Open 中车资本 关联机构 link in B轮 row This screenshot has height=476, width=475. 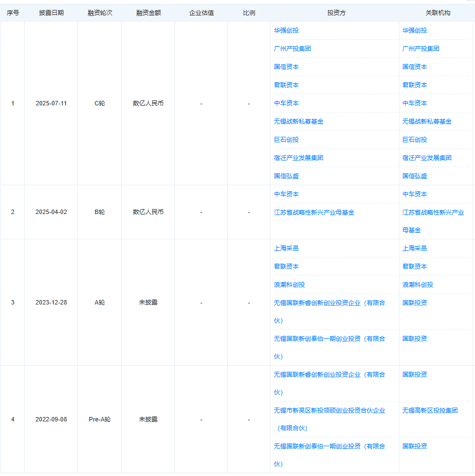point(414,194)
